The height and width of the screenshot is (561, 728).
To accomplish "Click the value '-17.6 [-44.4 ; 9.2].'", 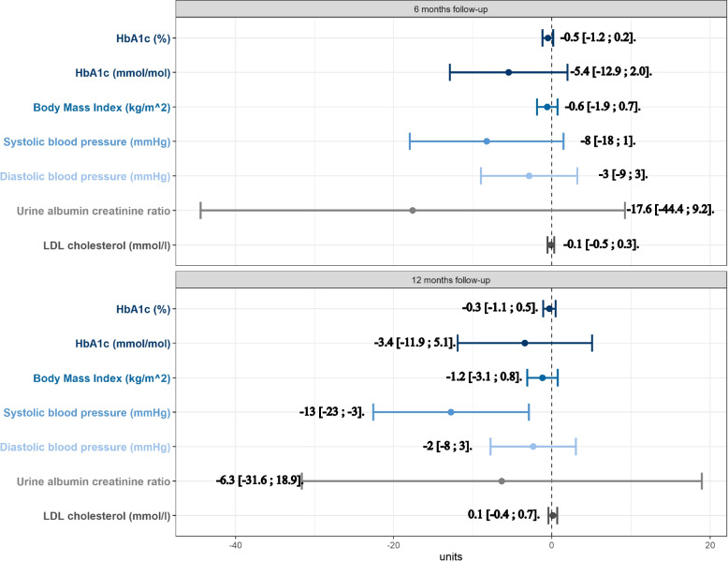I will 670,209.
